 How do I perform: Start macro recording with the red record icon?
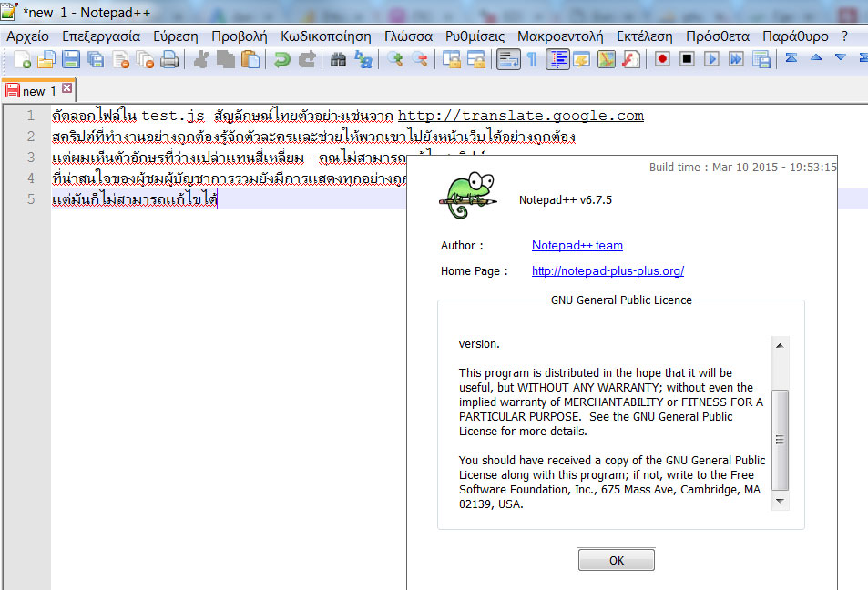click(x=662, y=59)
